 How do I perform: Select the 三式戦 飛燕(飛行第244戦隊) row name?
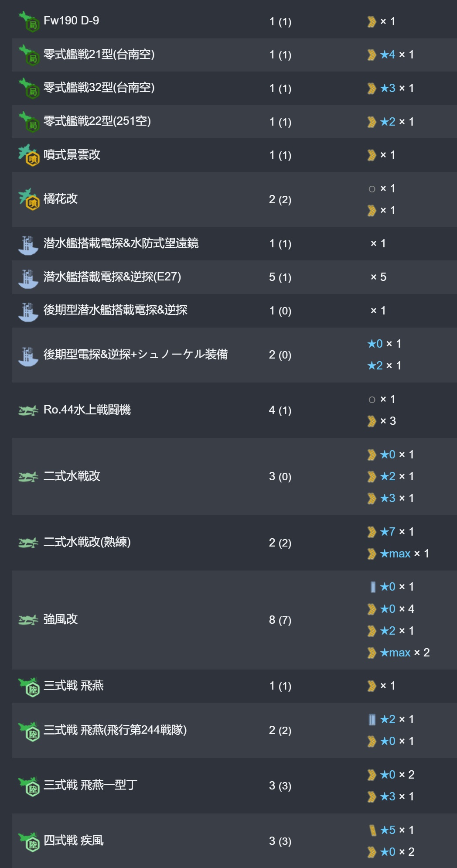[x=115, y=730]
